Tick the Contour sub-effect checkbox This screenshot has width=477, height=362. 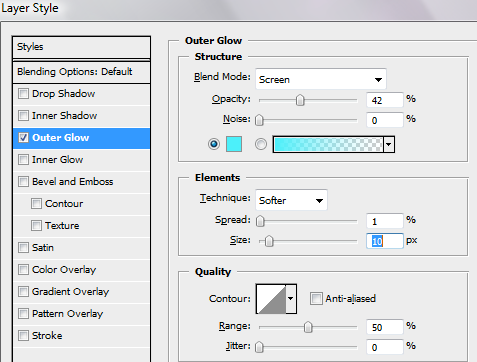[x=36, y=204]
